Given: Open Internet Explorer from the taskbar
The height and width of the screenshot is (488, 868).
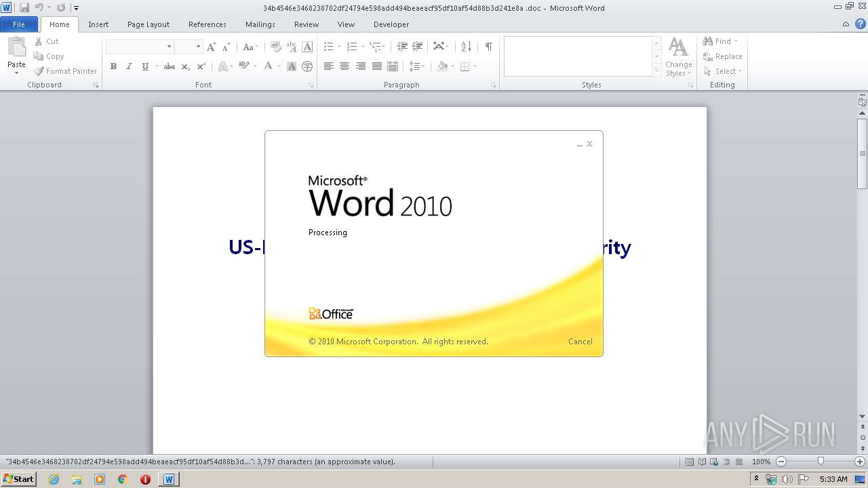Looking at the screenshot, I should pyautogui.click(x=54, y=479).
